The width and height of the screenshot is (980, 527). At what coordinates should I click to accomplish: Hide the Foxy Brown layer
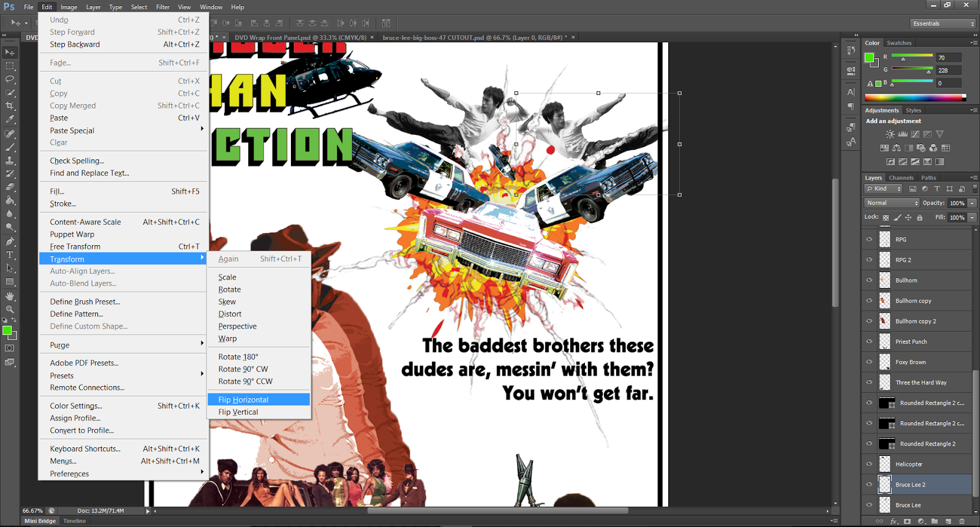click(x=869, y=362)
